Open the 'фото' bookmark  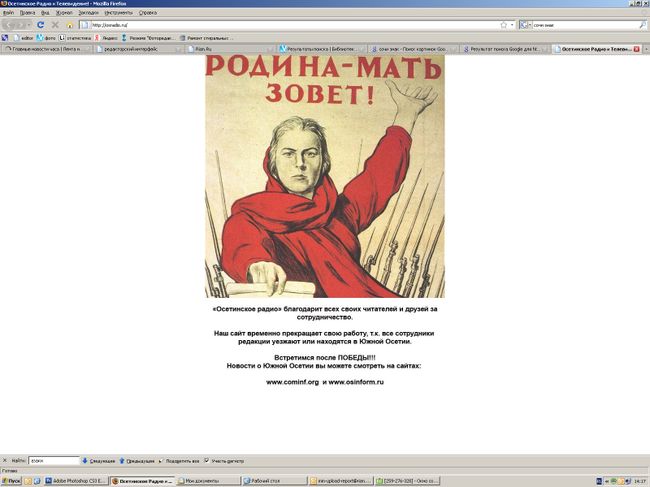pos(46,38)
